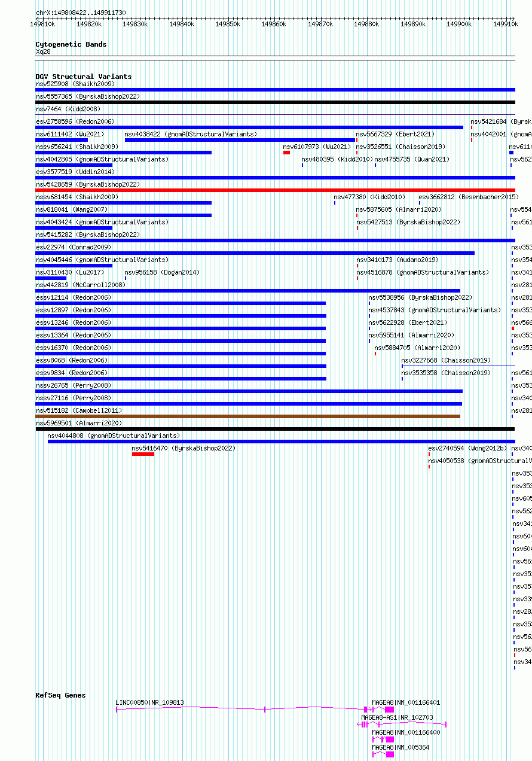Select variant label nsv5969501 (Almarri2020)
This screenshot has height=761, width=532.
[79, 423]
